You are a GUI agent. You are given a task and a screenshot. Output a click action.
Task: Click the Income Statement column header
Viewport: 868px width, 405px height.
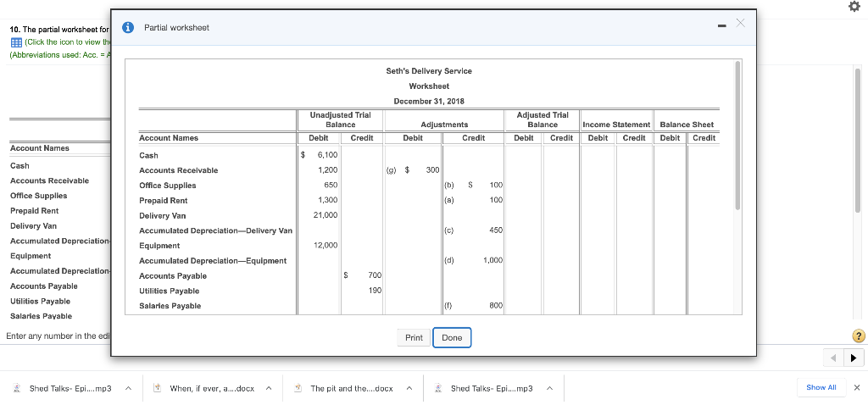616,125
